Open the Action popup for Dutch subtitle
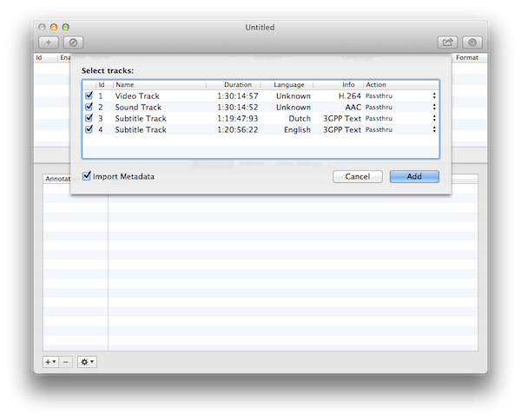 click(400, 119)
